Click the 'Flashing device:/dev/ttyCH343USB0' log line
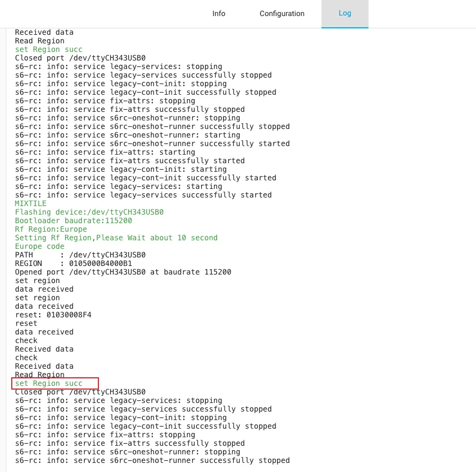 (89, 212)
